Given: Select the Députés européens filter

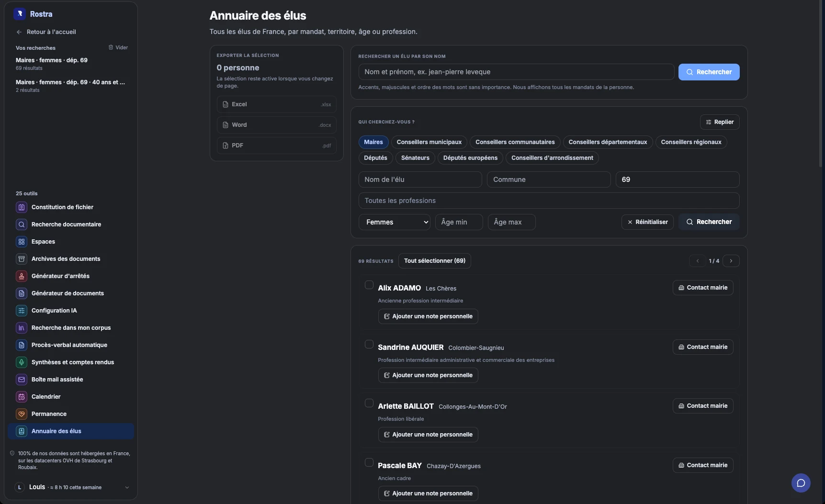Looking at the screenshot, I should coord(470,158).
